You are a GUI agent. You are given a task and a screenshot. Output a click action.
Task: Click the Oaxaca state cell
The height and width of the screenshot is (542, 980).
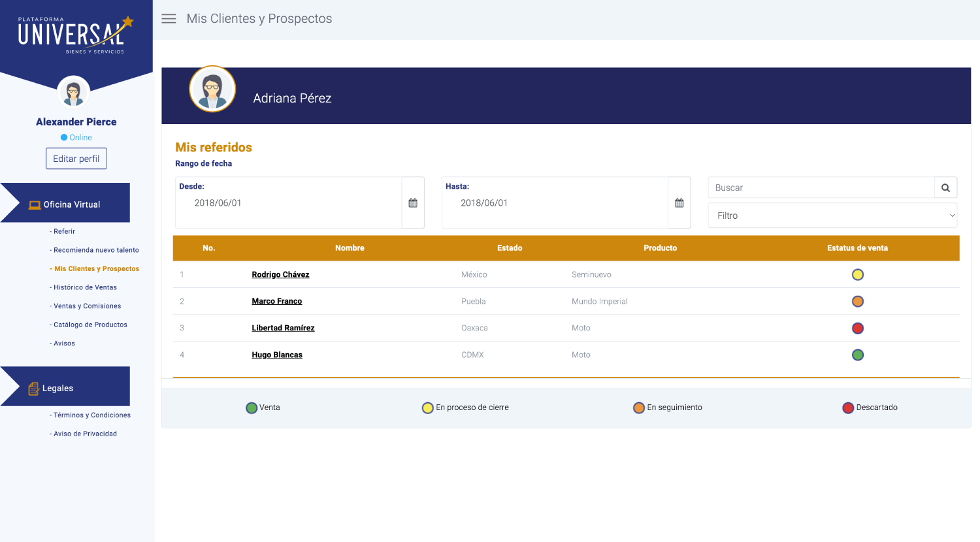[x=474, y=328]
